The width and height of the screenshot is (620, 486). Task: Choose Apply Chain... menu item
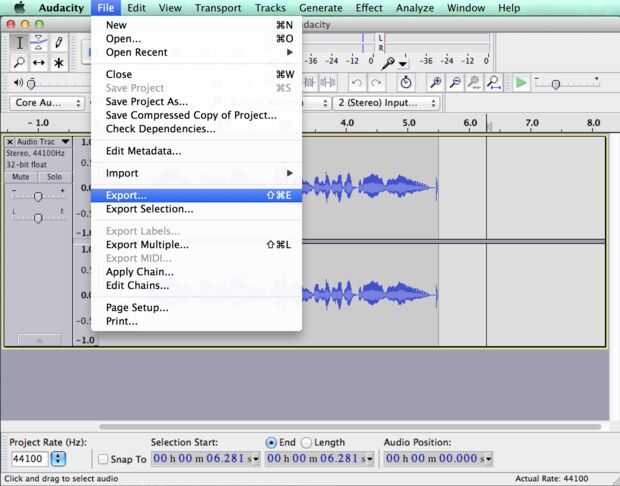pos(196,272)
